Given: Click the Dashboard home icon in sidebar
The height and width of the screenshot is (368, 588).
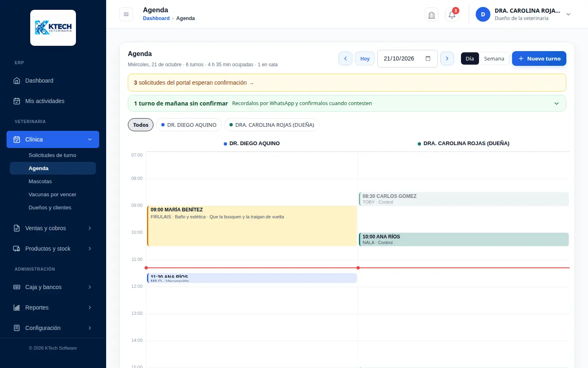Looking at the screenshot, I should [17, 81].
